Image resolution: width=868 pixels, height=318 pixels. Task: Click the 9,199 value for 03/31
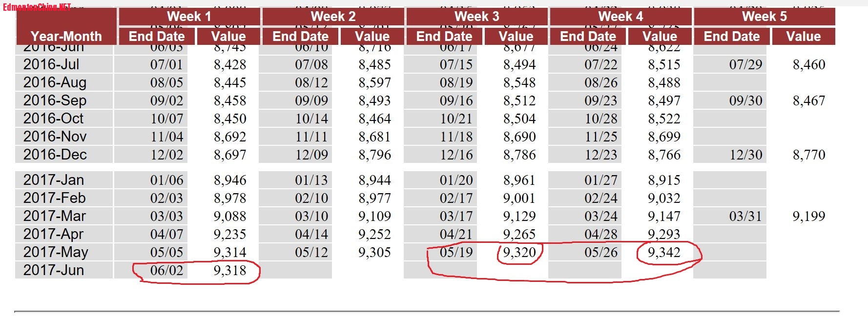tap(809, 216)
